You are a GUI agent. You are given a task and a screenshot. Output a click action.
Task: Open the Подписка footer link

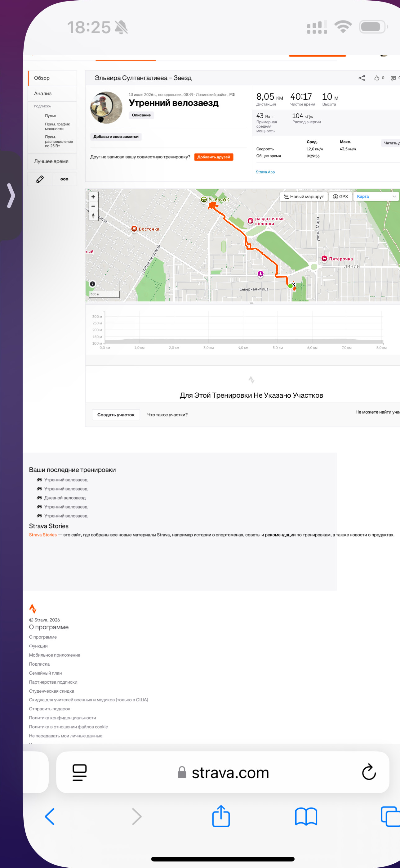coord(39,664)
